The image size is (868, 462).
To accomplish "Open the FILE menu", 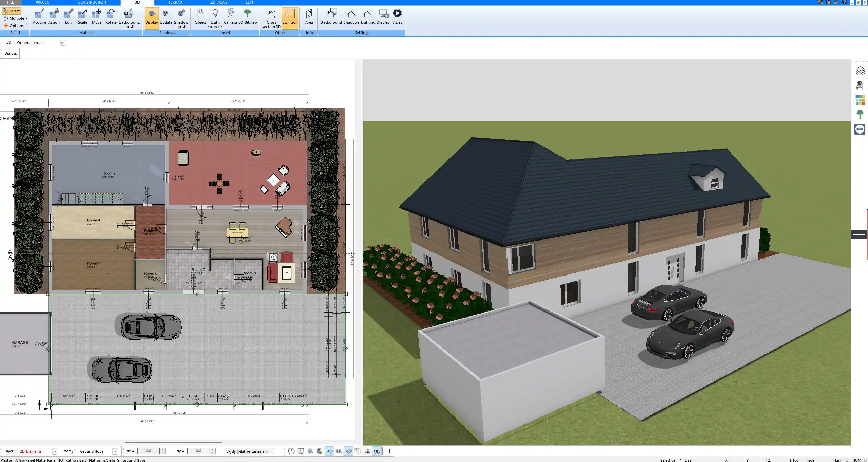I will coord(10,2).
